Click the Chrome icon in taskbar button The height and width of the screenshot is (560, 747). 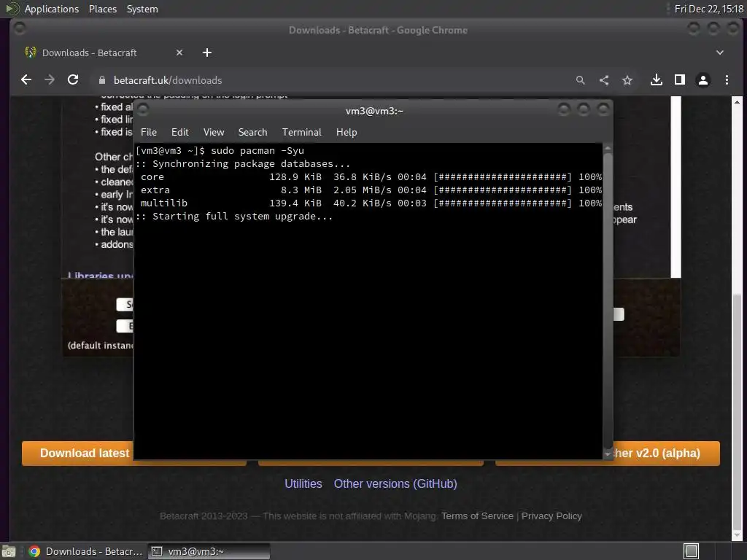coord(34,551)
